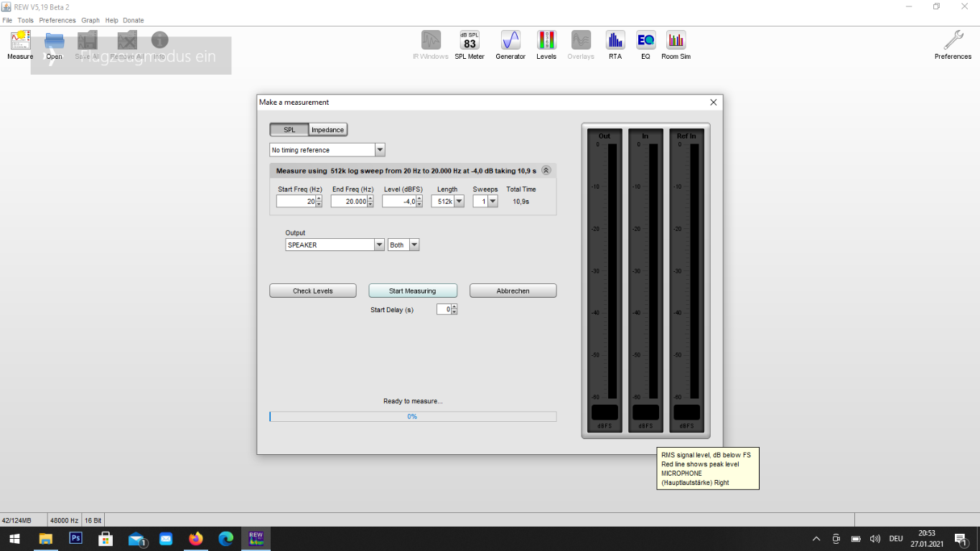Open the SPL Meter
Screen dimensions: 980x551
pos(470,44)
